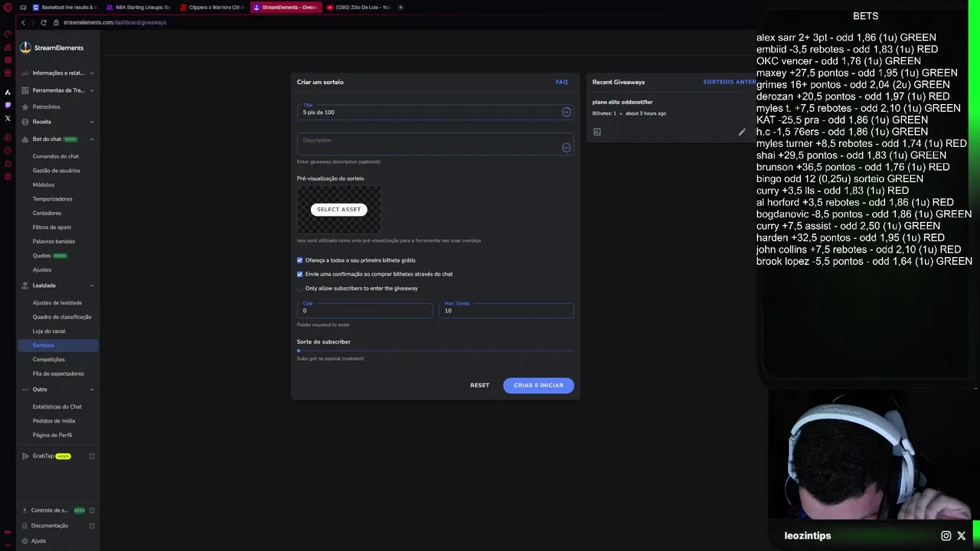Open the Twitch icon in the Opera sidebar
Screen dimensions: 980x551
click(8, 105)
